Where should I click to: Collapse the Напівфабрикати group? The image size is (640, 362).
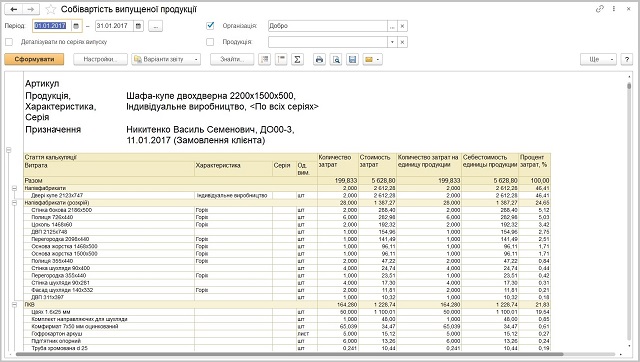coord(14,188)
